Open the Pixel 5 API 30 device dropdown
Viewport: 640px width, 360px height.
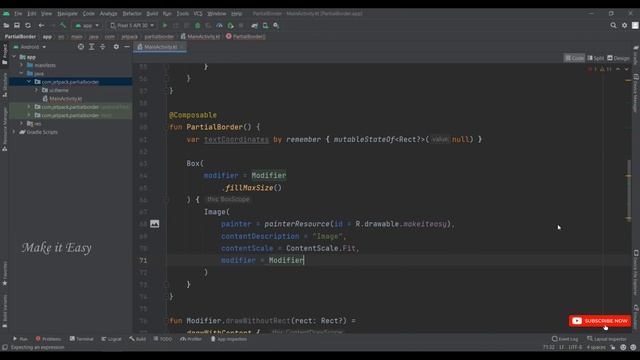coord(132,25)
